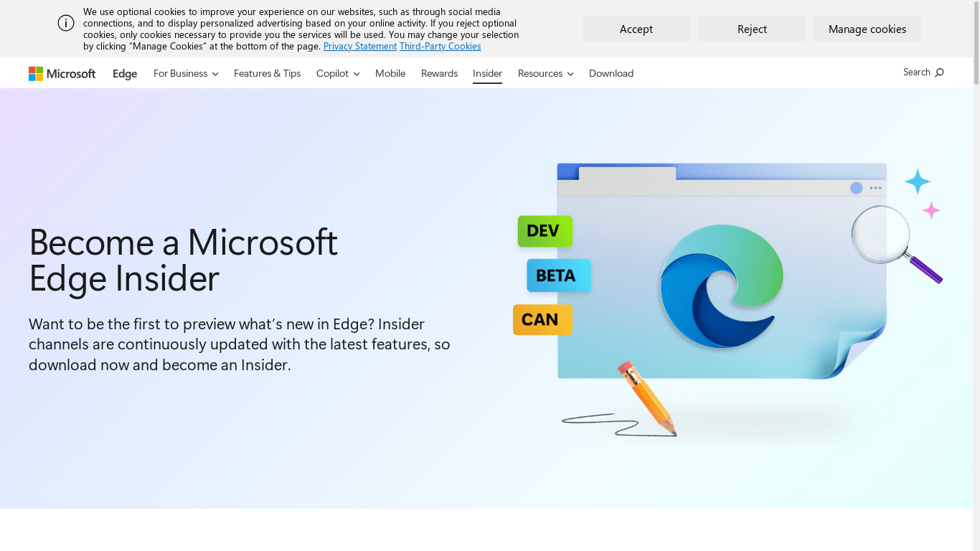Open Manage cookies settings
This screenshot has width=980, height=551.
click(867, 29)
